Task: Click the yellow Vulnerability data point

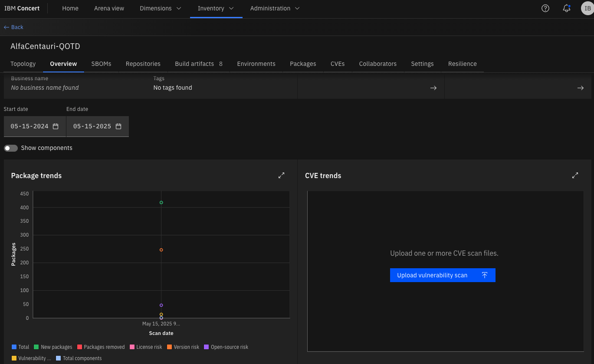Action: tap(161, 314)
